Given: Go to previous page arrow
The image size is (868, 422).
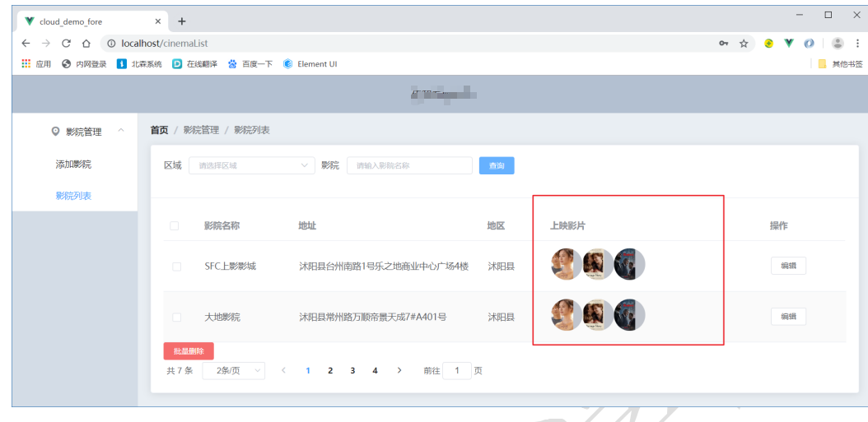Looking at the screenshot, I should (283, 370).
